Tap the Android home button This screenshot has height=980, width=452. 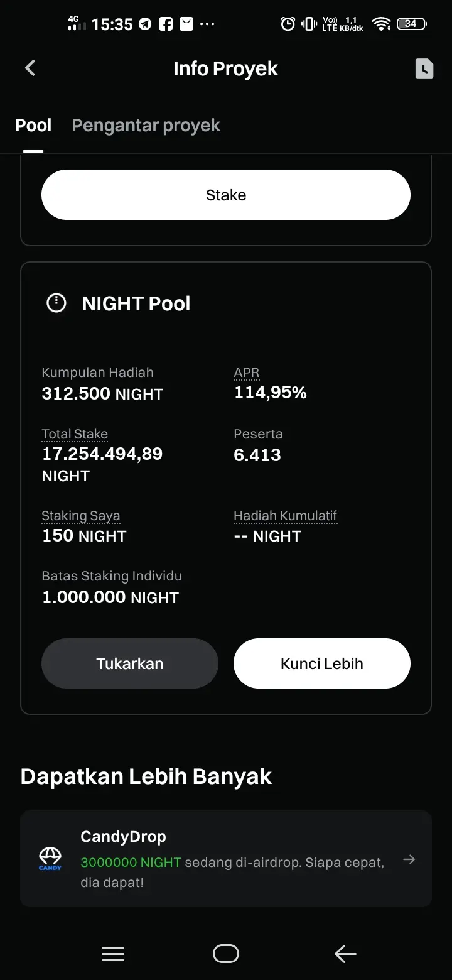click(x=226, y=954)
